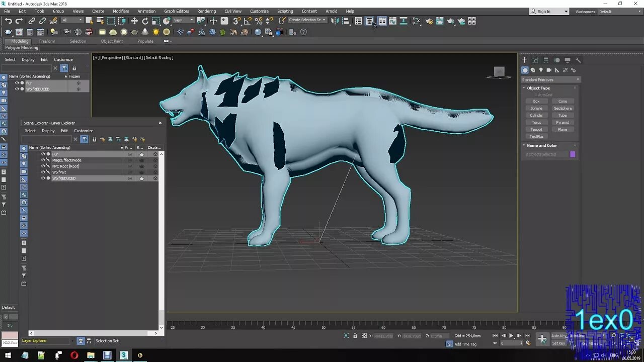This screenshot has height=362, width=644.
Task: Open Render Setup teapot icon
Action: click(x=429, y=21)
